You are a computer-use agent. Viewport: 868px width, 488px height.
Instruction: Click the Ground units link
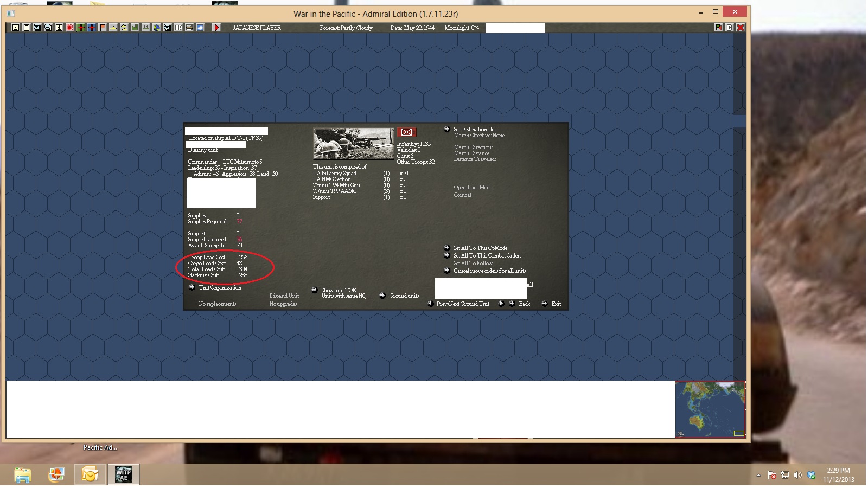point(404,296)
